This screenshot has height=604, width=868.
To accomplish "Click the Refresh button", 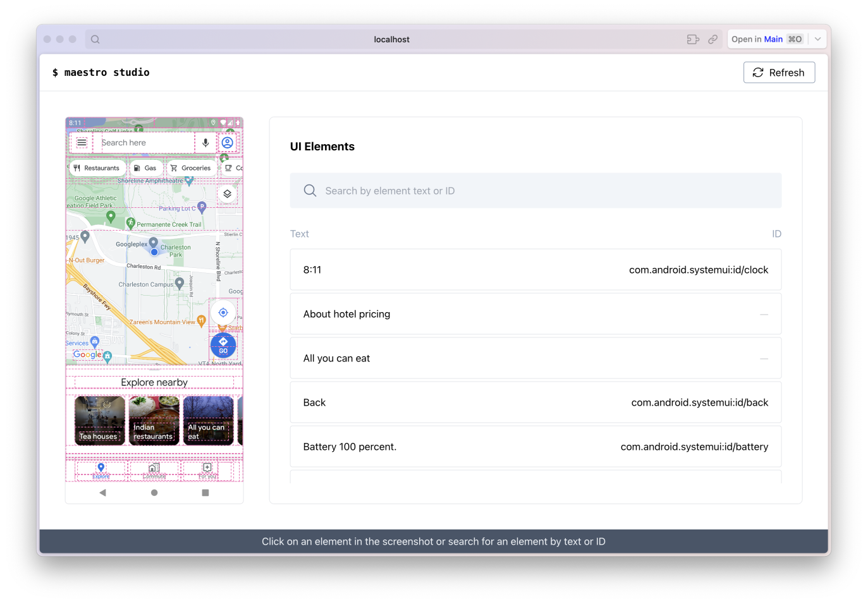I will (x=779, y=73).
